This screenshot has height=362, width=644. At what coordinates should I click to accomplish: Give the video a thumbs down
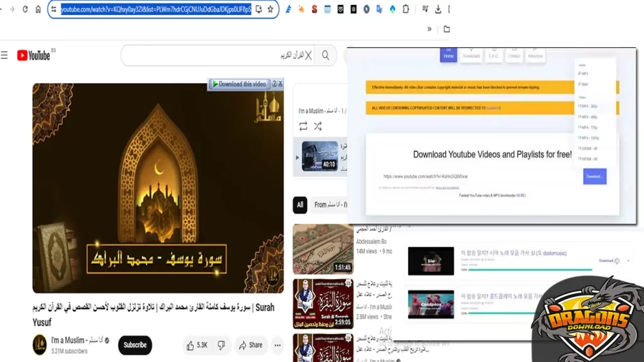(221, 345)
